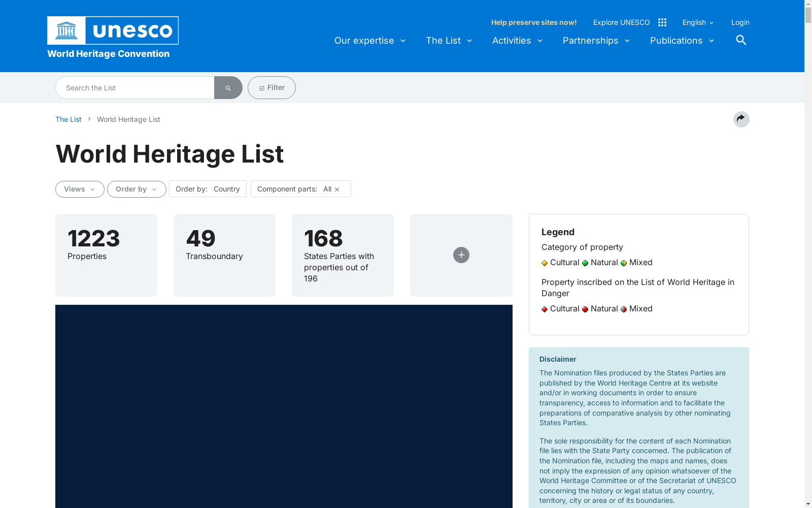Expand The List navigation menu
This screenshot has height=508, width=812.
[x=449, y=41]
